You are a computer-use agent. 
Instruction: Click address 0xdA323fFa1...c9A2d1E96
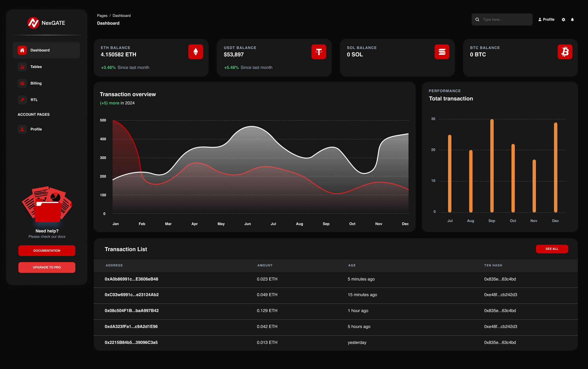pos(131,326)
